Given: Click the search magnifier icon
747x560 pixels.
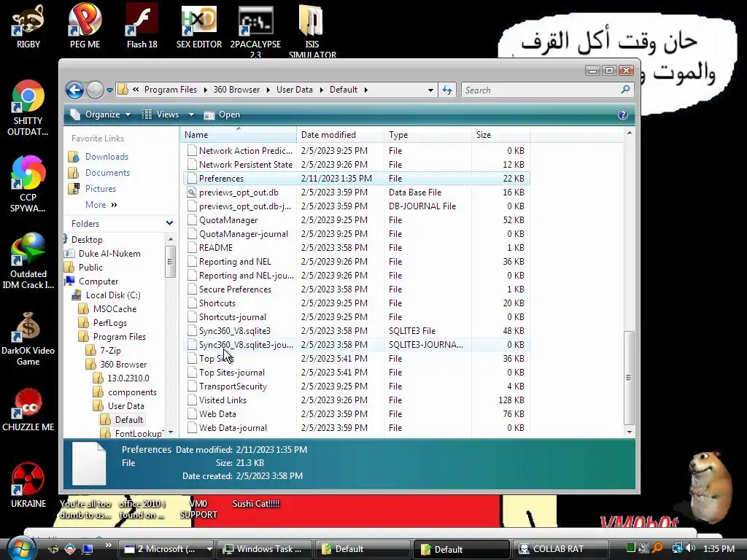Looking at the screenshot, I should point(625,90).
